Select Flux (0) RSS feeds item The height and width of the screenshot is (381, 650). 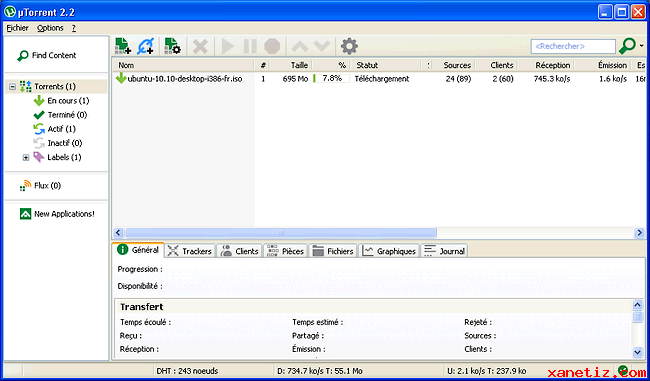40,186
